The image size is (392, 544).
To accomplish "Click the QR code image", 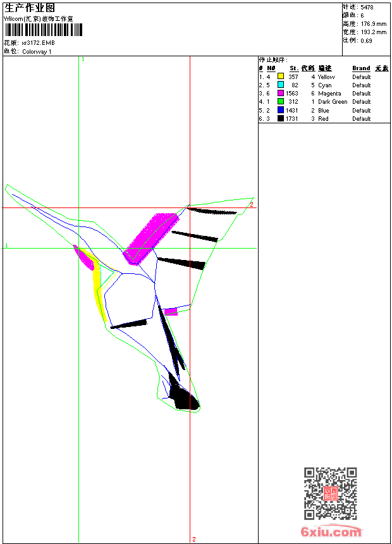I will 331,493.
